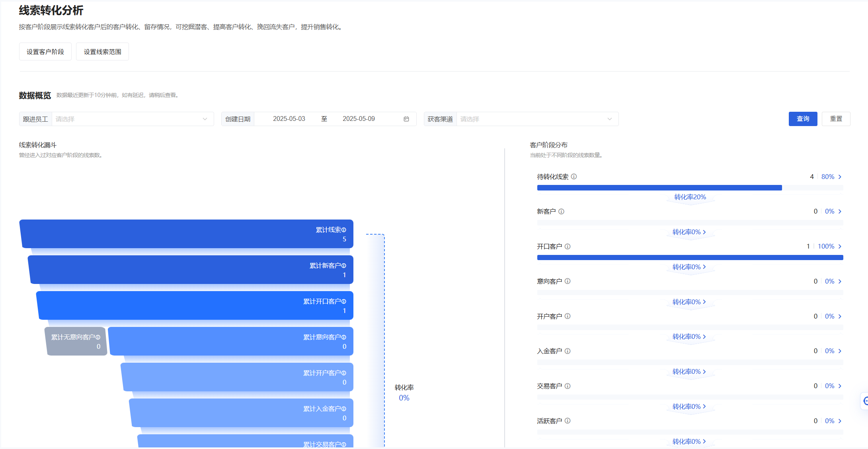Open 转化率0% link under 入金客户

(689, 372)
